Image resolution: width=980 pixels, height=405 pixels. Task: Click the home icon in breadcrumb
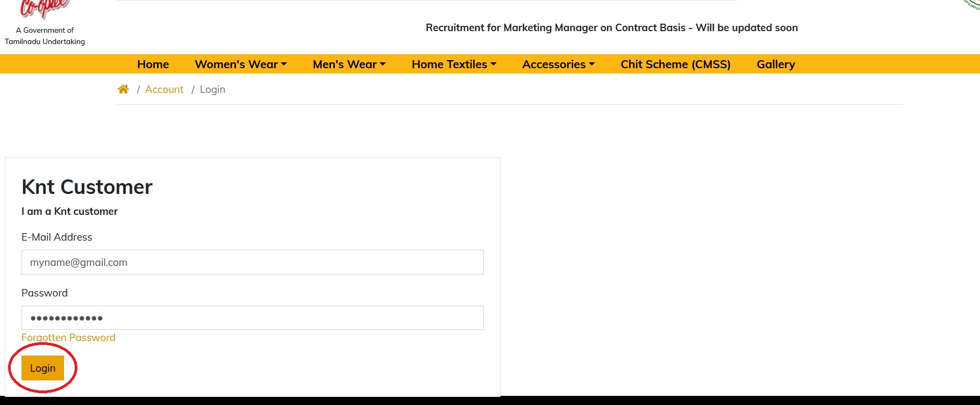pyautogui.click(x=123, y=89)
